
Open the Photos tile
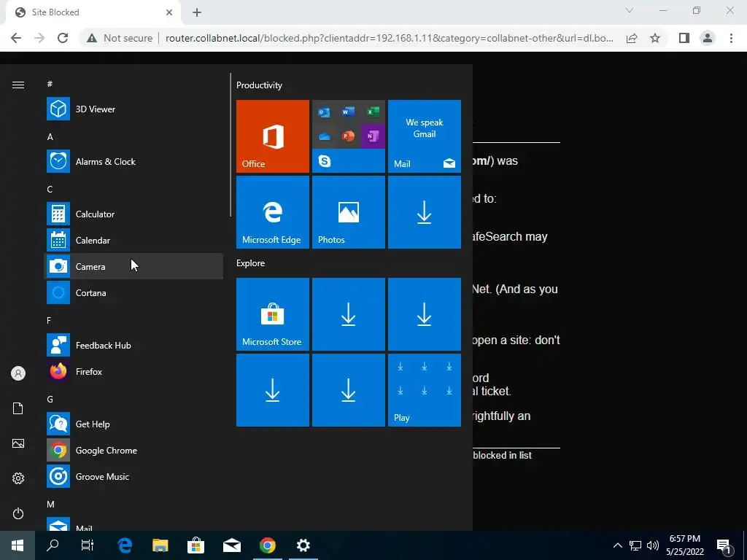click(x=348, y=212)
